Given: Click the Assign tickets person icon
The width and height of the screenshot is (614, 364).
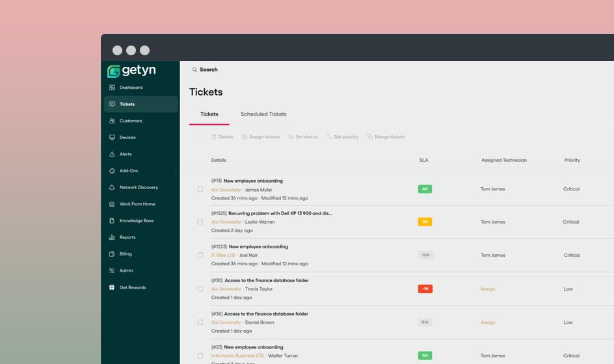Looking at the screenshot, I should pos(245,136).
